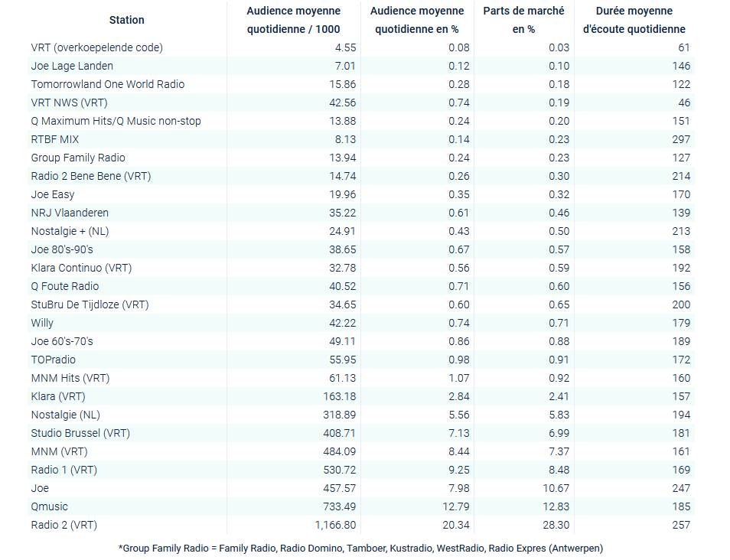Click the Group Family Radio footnote text
Screen dimensions: 730x560
click(x=360, y=548)
